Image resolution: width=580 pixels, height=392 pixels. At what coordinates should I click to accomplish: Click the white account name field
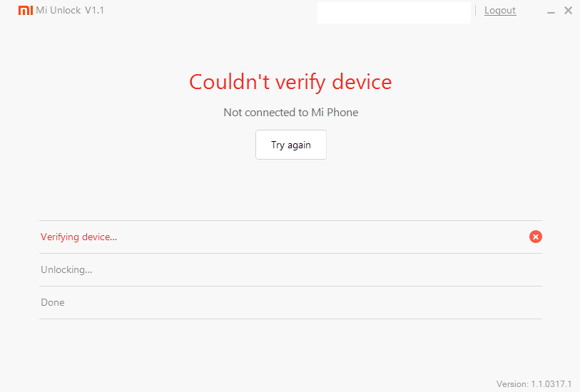pos(394,12)
